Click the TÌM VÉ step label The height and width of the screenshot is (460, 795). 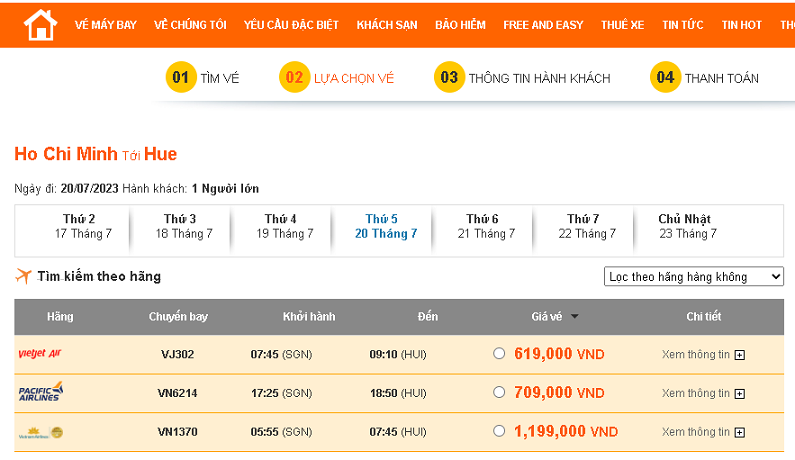pos(220,78)
